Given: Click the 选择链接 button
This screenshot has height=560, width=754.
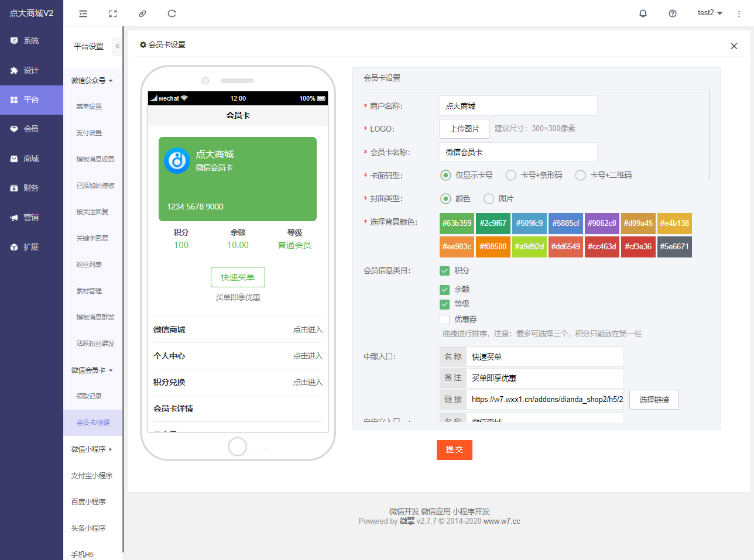Looking at the screenshot, I should (x=654, y=400).
